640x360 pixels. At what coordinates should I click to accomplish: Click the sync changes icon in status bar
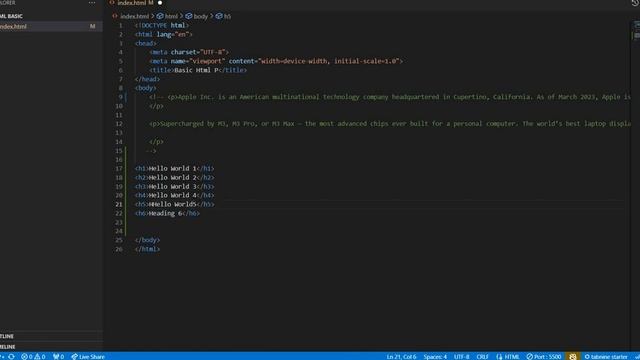coord(11,356)
